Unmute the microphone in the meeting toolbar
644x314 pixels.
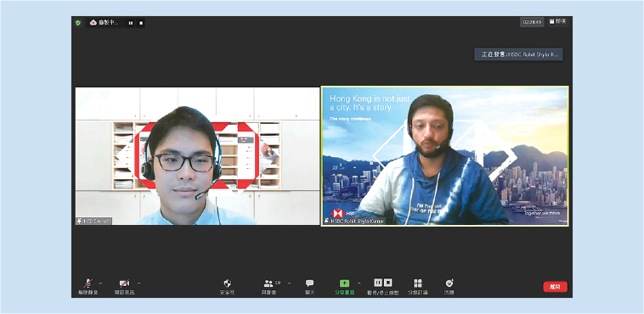coord(88,286)
